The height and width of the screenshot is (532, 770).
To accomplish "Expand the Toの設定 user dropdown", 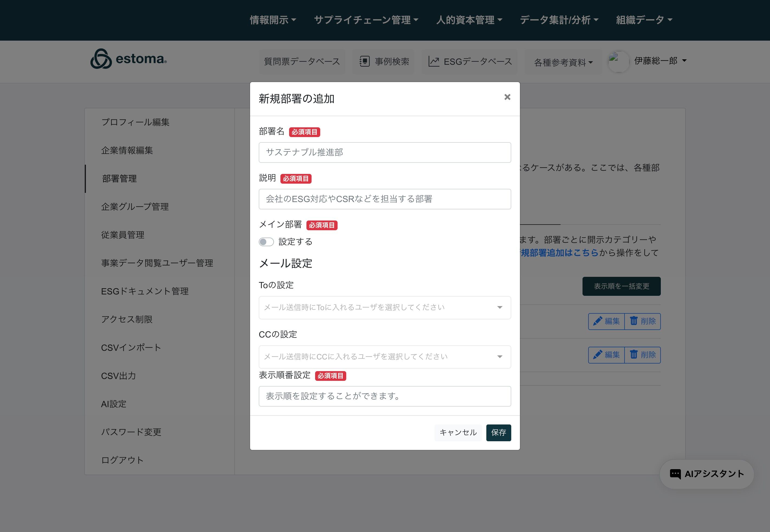I will 385,307.
